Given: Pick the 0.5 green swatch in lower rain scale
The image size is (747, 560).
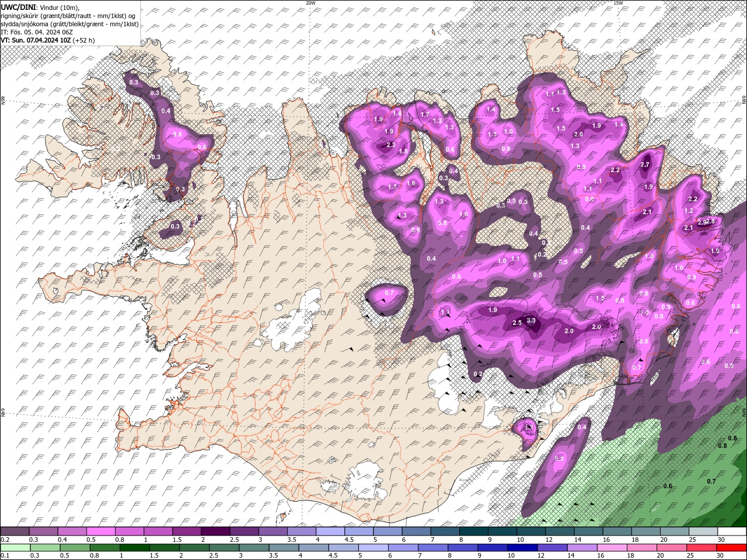Looking at the screenshot, I should [x=75, y=548].
